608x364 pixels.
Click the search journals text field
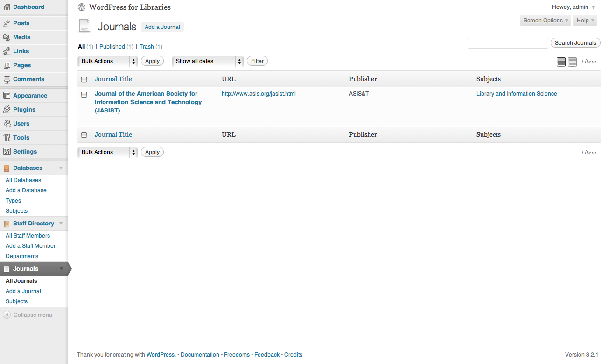click(508, 43)
